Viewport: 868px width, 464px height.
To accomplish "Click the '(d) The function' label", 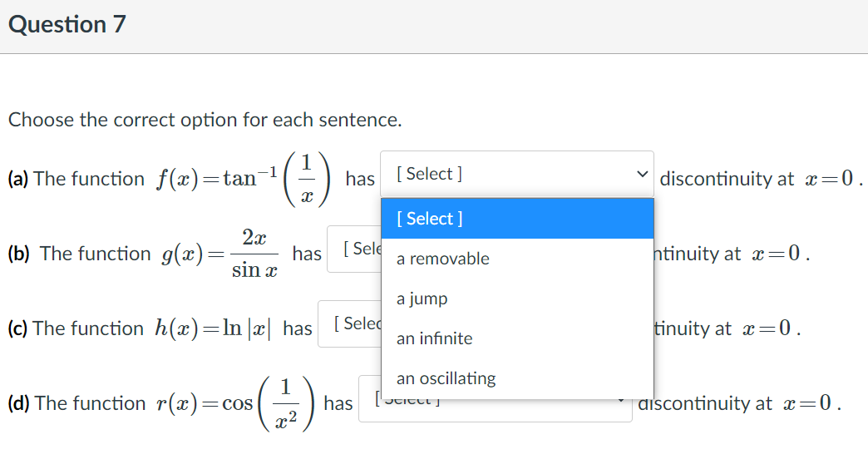I will pyautogui.click(x=76, y=403).
